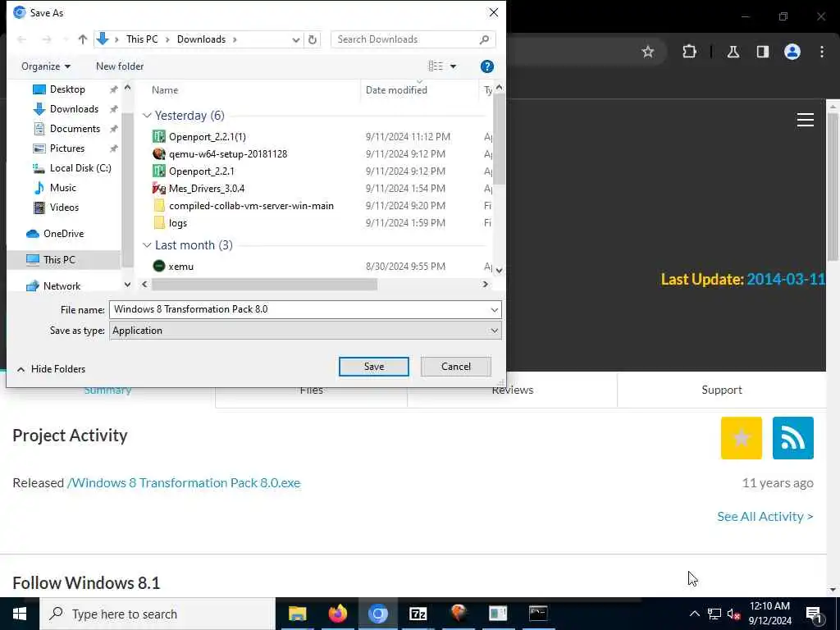The height and width of the screenshot is (630, 840).
Task: Select Downloads in navigation pane
Action: (x=74, y=109)
